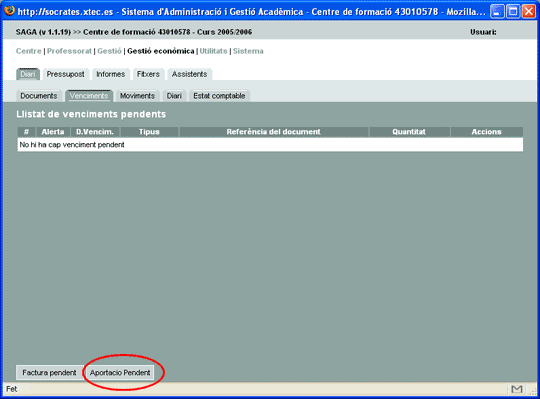540x399 pixels.
Task: Open the Moviments sub-tab
Action: [137, 96]
